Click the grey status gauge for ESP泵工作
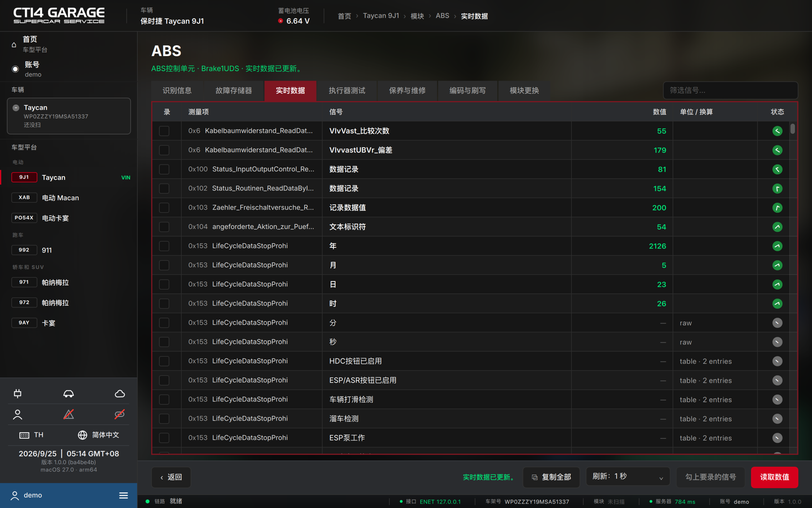The width and height of the screenshot is (812, 508). [x=777, y=438]
